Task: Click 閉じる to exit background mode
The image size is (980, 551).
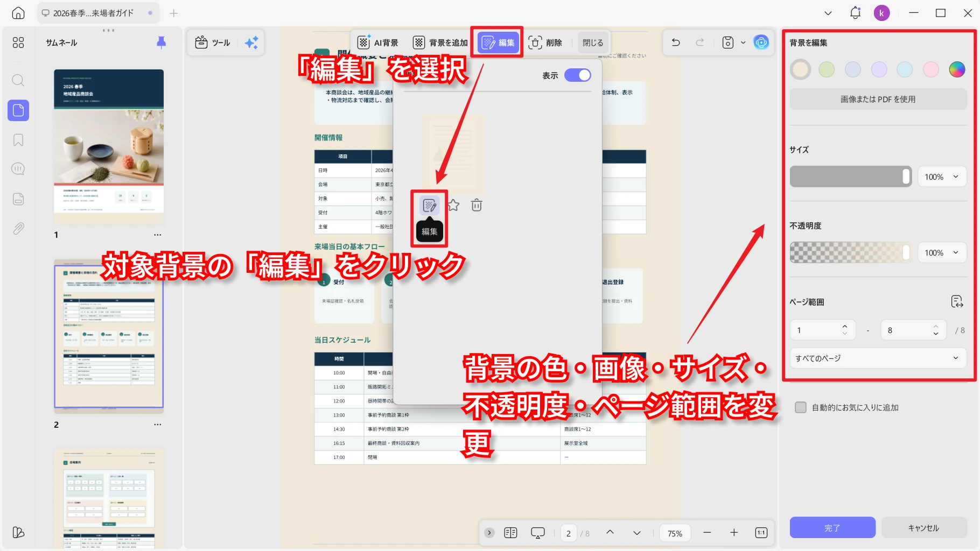Action: click(x=593, y=43)
